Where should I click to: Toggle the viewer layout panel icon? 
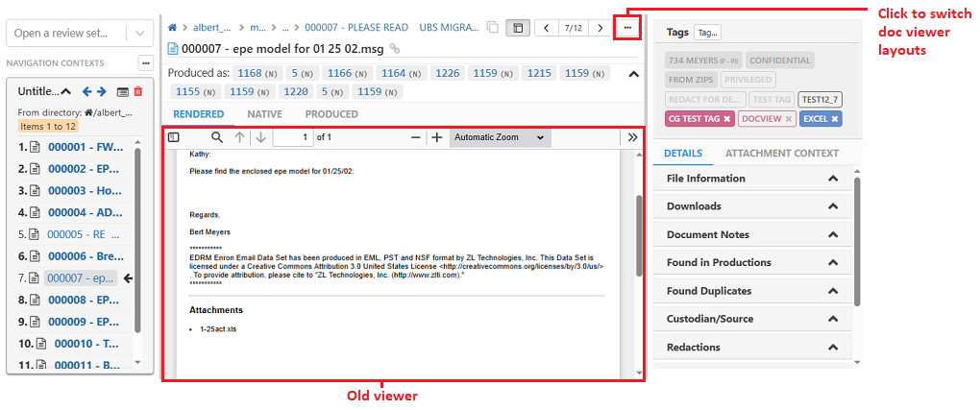pyautogui.click(x=518, y=28)
